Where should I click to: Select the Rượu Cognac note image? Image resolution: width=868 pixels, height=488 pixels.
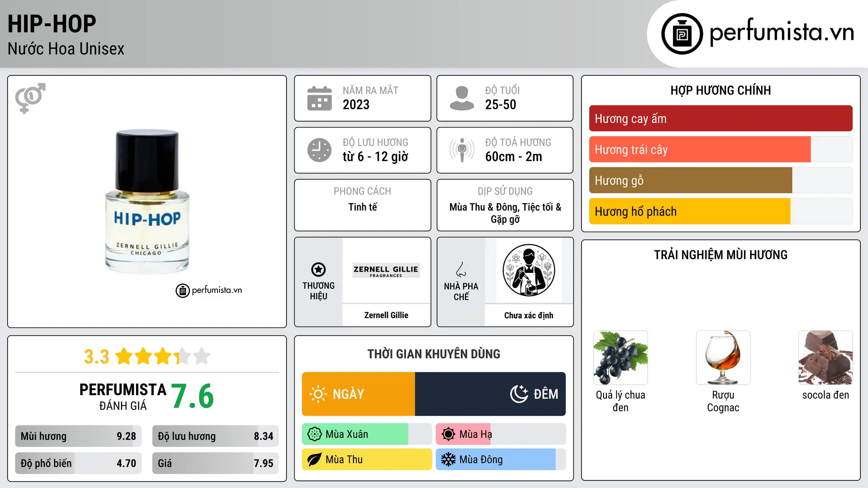coord(723,358)
